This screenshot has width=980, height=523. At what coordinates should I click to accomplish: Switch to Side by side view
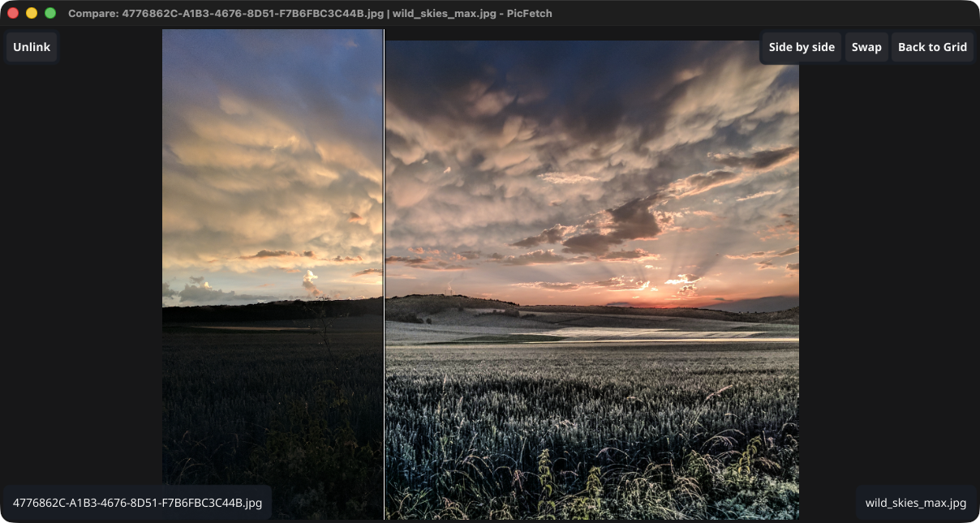click(x=802, y=47)
